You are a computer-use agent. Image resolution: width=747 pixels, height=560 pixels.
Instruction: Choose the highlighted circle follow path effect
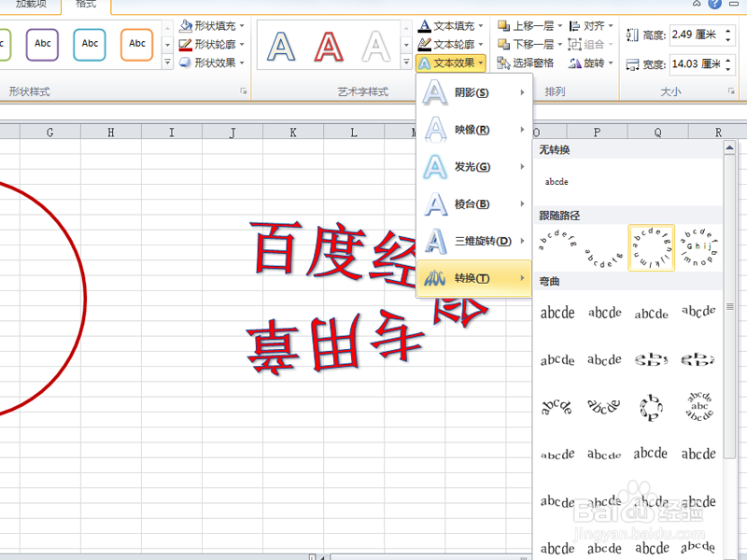[x=651, y=248]
